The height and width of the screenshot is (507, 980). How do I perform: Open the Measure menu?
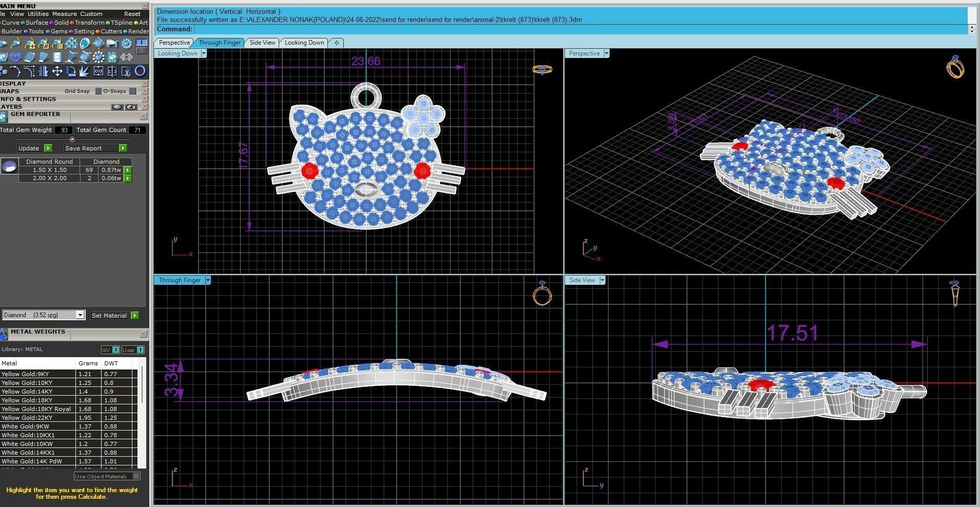(64, 14)
